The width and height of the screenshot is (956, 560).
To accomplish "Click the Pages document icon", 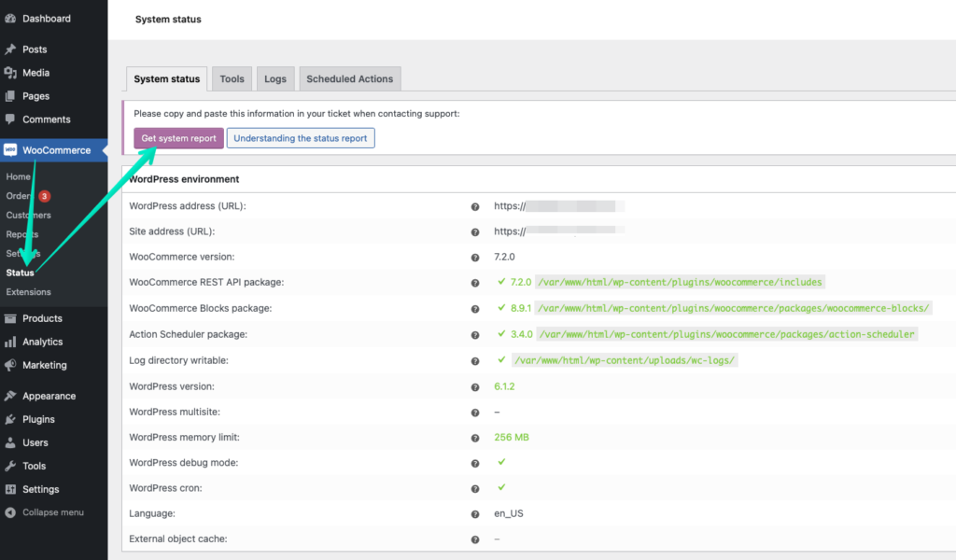I will click(10, 96).
